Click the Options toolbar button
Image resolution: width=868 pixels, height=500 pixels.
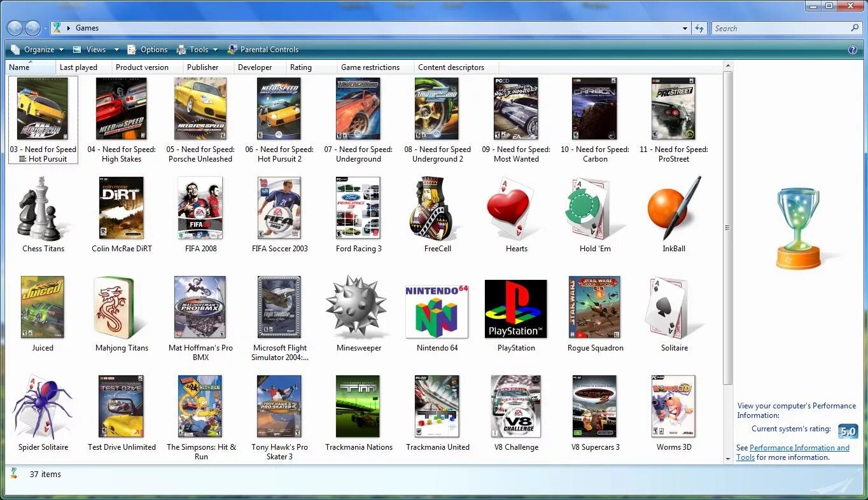[x=148, y=50]
